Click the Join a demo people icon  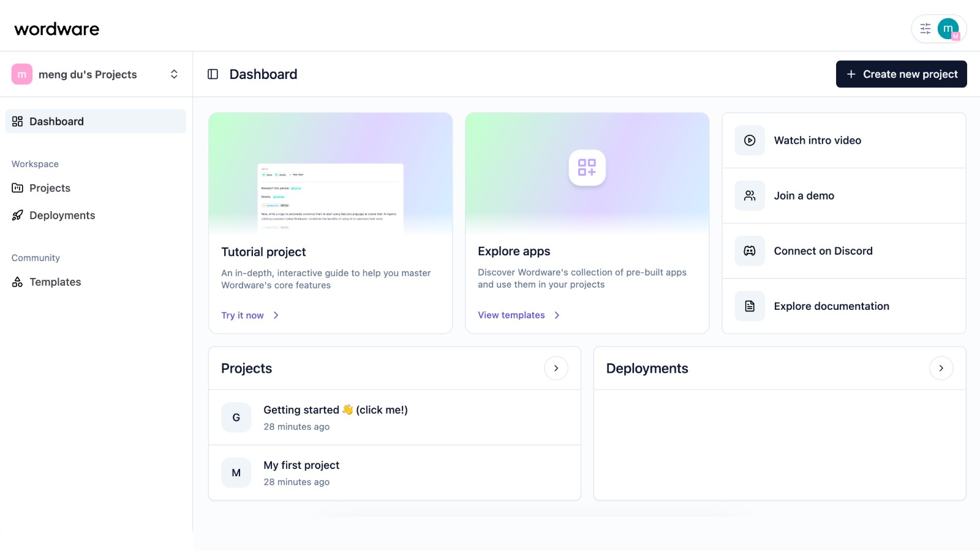click(750, 195)
